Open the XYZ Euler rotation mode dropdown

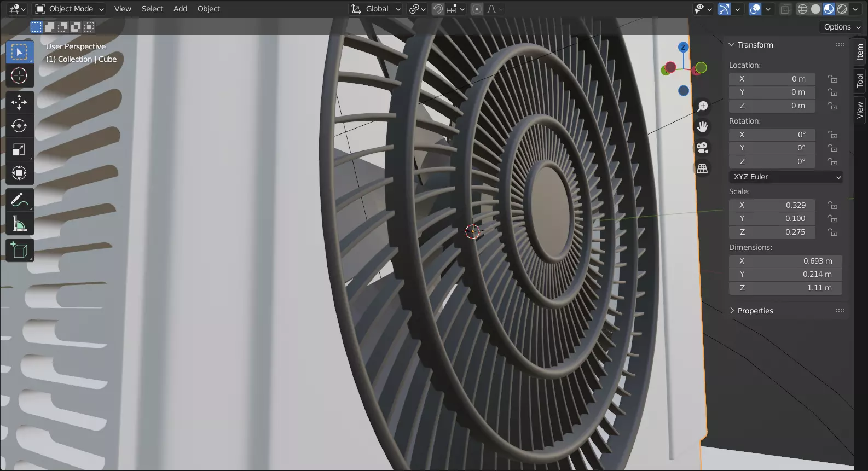(786, 177)
